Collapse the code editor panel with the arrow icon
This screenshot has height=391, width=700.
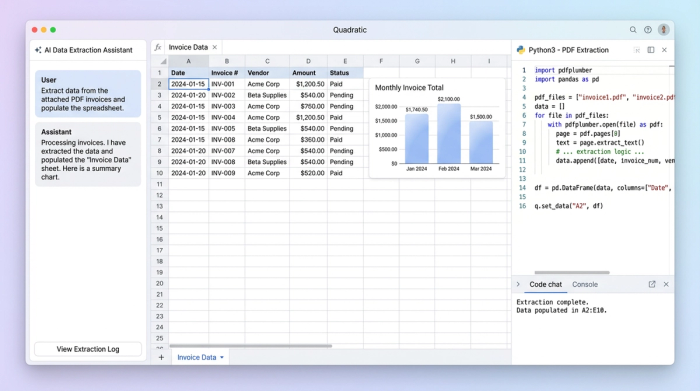[x=637, y=50]
